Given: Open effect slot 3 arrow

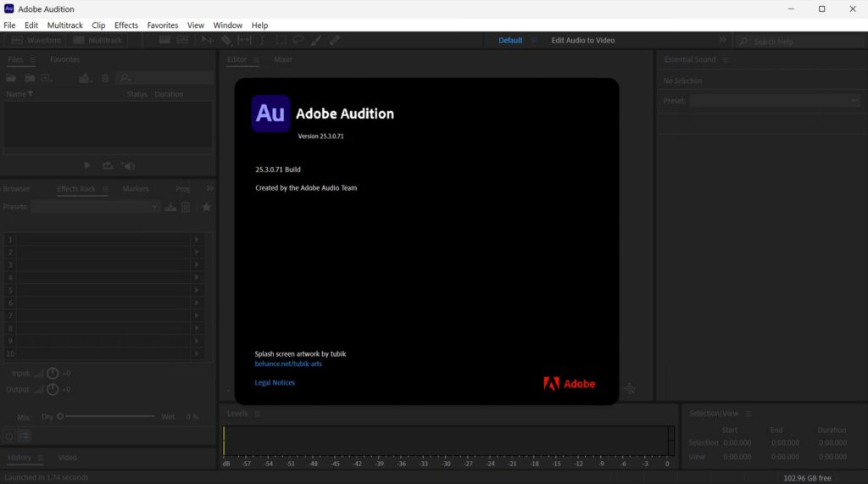Looking at the screenshot, I should pos(197,264).
